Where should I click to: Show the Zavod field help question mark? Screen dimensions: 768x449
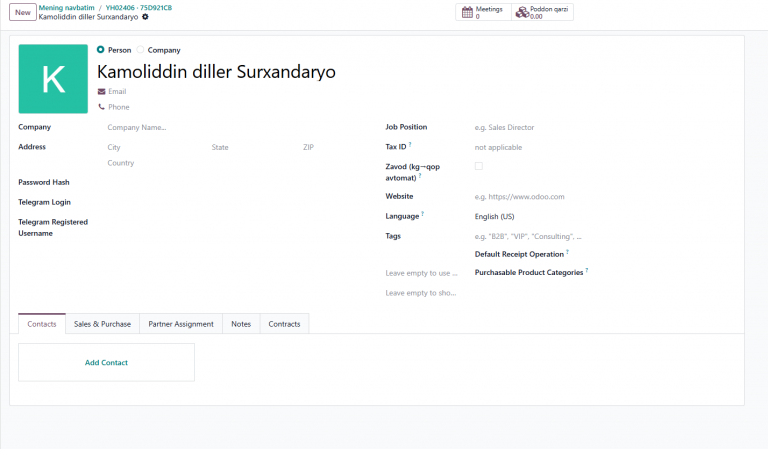420,176
